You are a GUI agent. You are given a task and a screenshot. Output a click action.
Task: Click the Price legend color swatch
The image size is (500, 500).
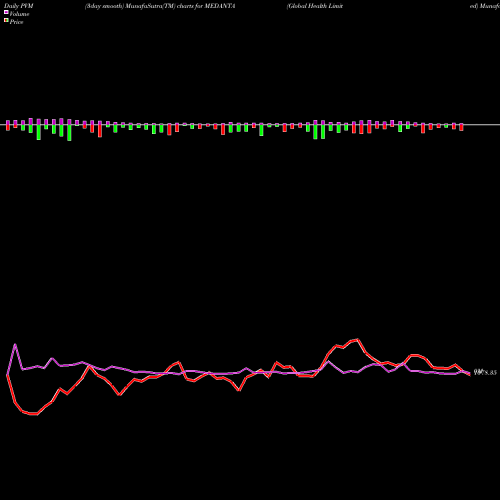pyautogui.click(x=6, y=21)
